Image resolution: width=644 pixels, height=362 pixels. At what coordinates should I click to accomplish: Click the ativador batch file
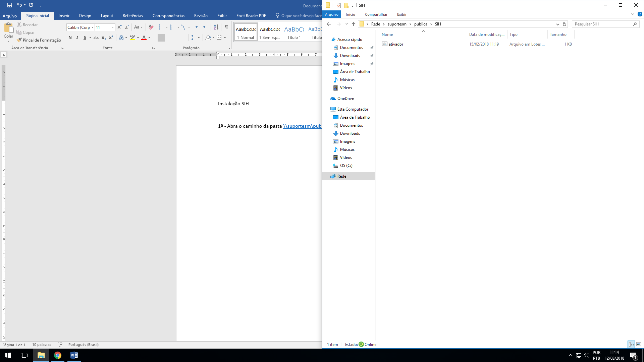(x=396, y=44)
